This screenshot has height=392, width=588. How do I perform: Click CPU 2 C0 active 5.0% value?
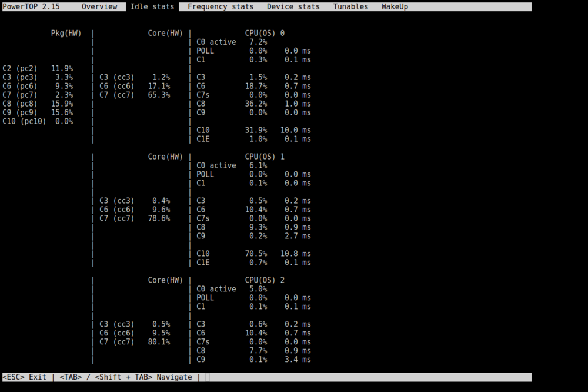pos(258,289)
